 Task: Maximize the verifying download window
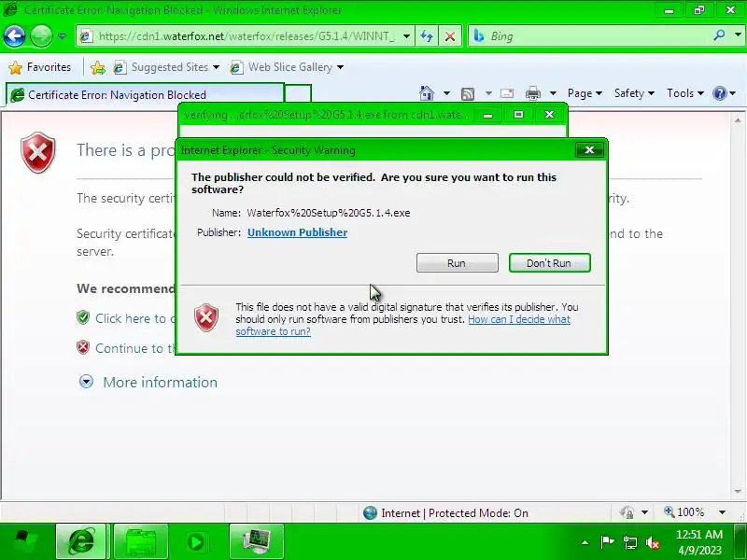coord(518,115)
